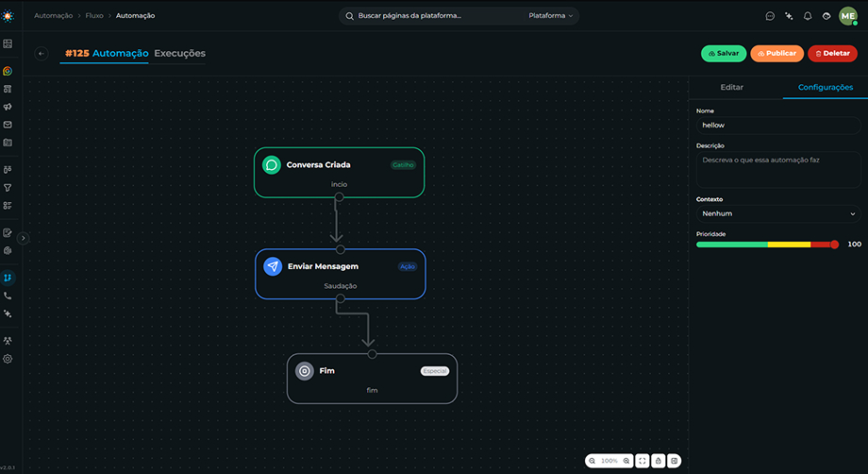Click the app logo at top left

tap(8, 16)
